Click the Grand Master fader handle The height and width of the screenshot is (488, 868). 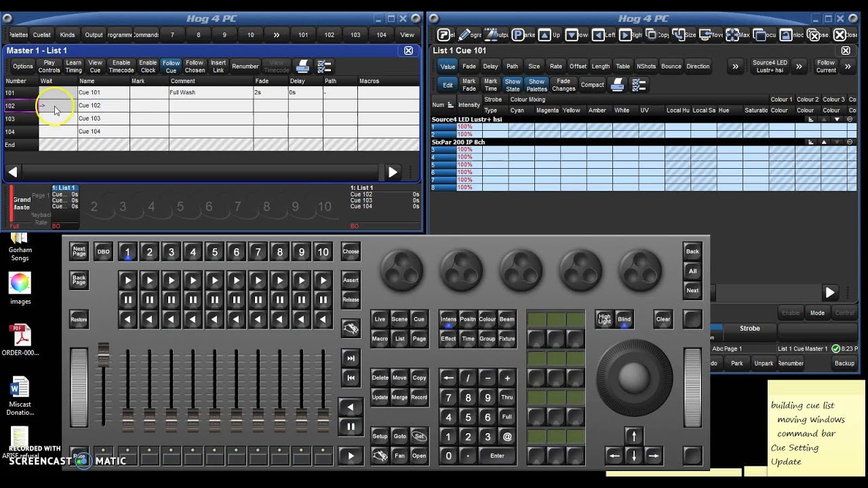(104, 355)
